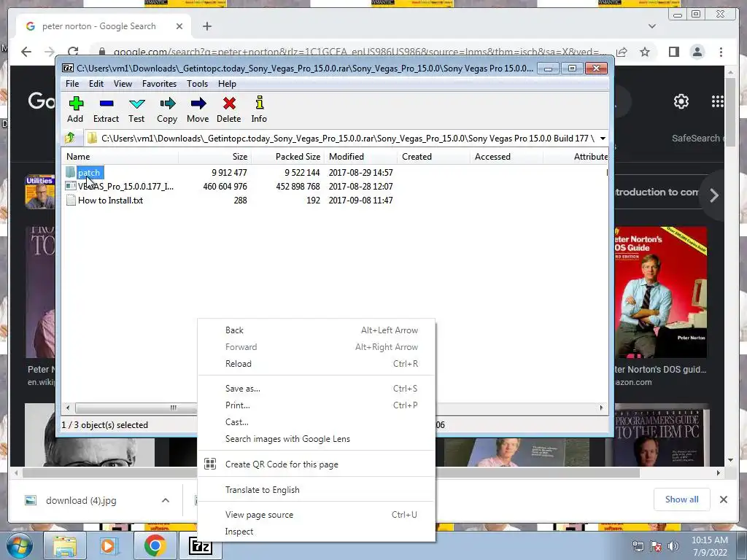
Task: Bookmark this page with the star icon
Action: tap(645, 52)
